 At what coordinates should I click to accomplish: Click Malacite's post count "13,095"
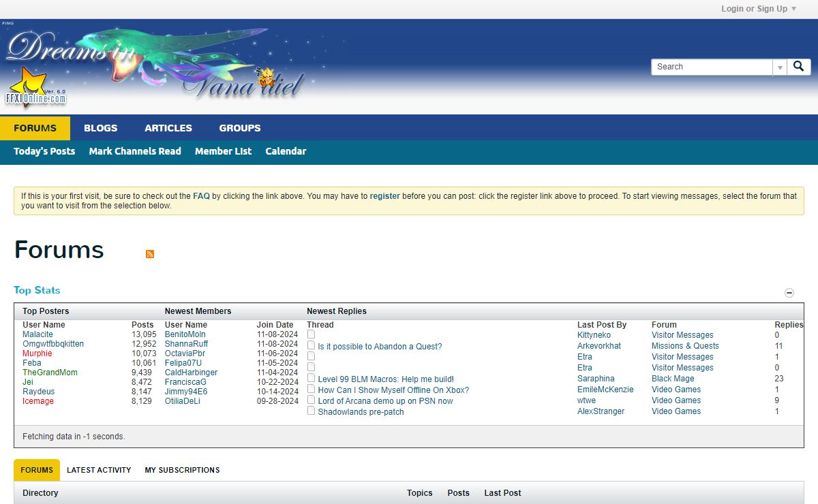coord(144,334)
